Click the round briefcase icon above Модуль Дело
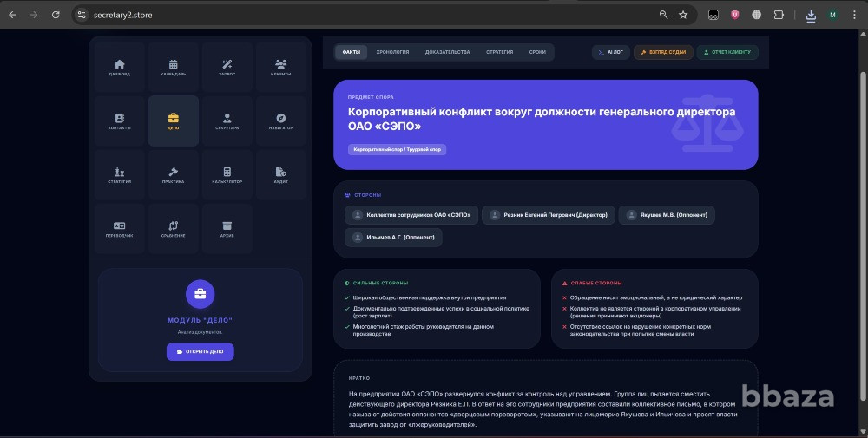This screenshot has height=438, width=868. 200,294
